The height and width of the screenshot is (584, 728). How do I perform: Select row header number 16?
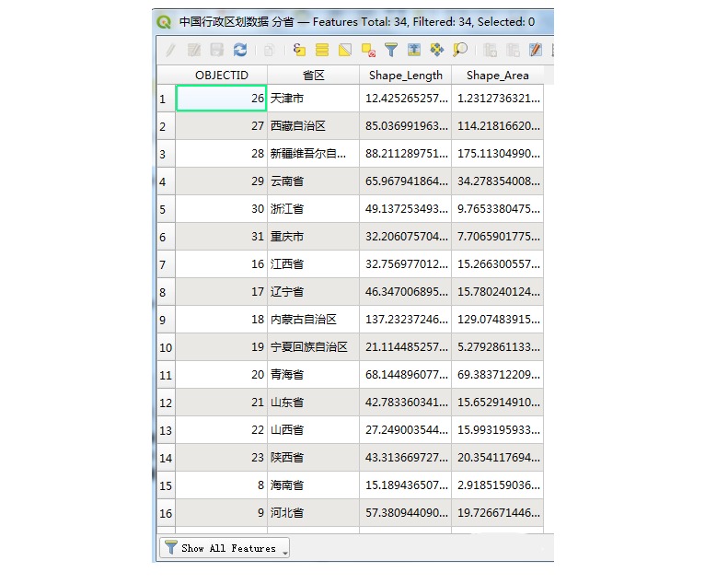click(x=166, y=513)
